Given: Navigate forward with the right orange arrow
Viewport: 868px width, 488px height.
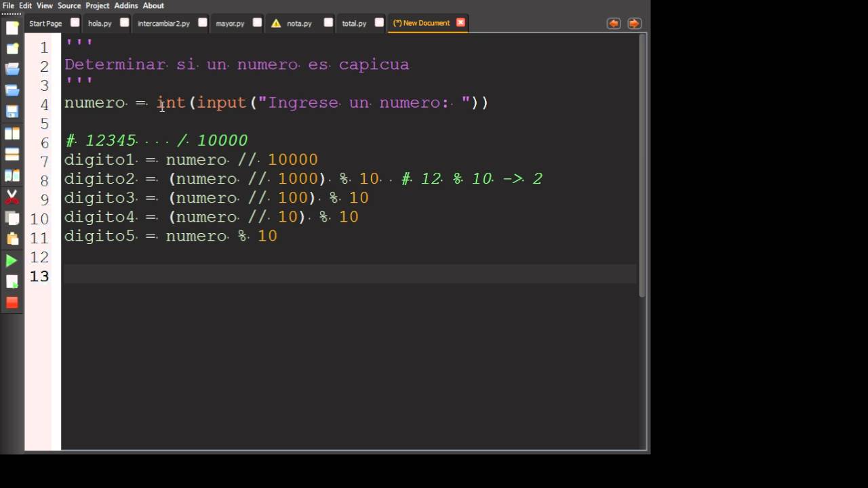Looking at the screenshot, I should coord(634,23).
